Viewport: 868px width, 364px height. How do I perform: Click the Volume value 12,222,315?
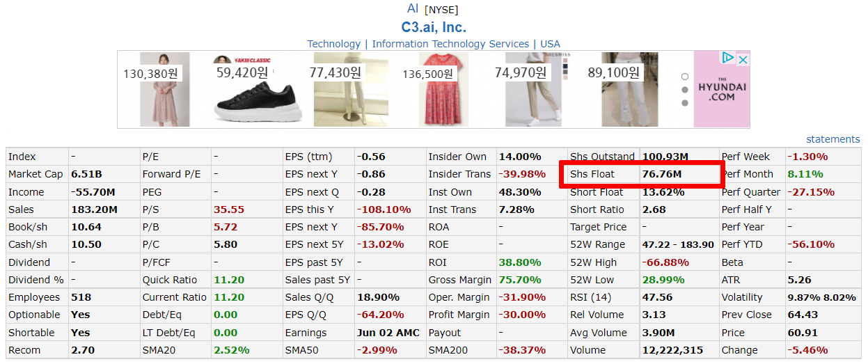672,350
